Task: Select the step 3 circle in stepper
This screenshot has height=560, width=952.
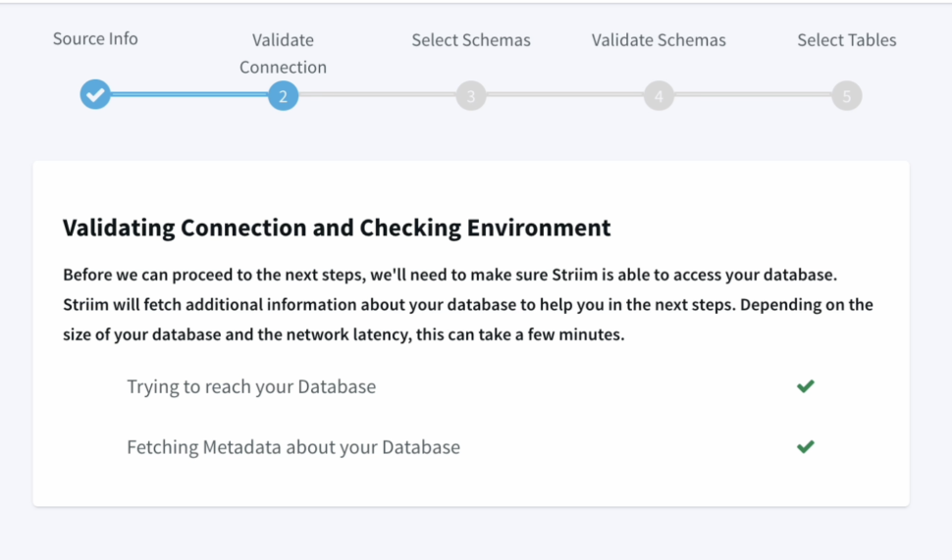Action: (471, 95)
